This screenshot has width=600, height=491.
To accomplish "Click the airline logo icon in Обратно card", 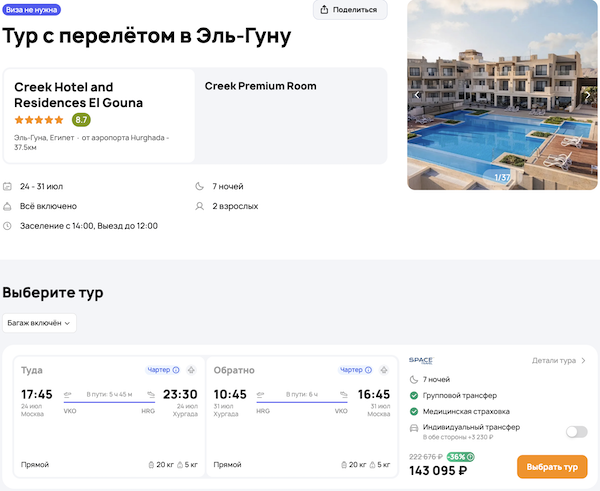I will click(382, 370).
